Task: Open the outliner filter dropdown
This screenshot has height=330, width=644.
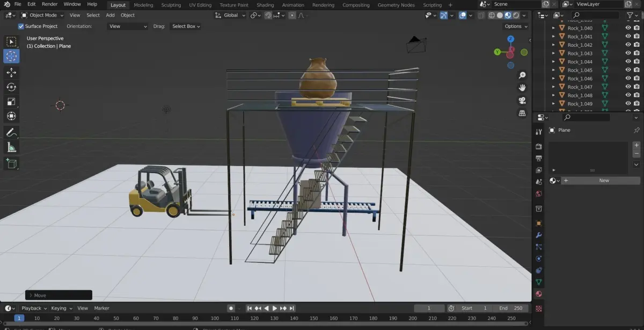Action: (633, 15)
